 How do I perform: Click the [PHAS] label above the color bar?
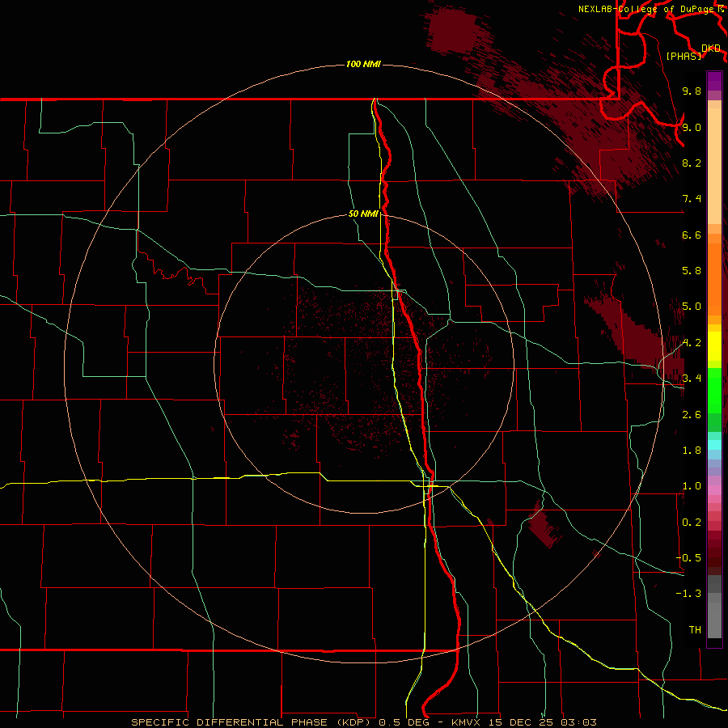tap(684, 56)
